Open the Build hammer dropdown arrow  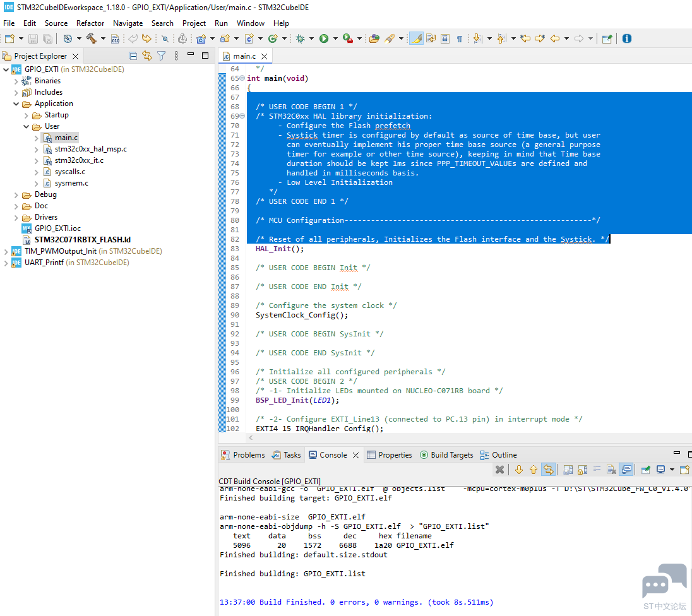click(103, 39)
